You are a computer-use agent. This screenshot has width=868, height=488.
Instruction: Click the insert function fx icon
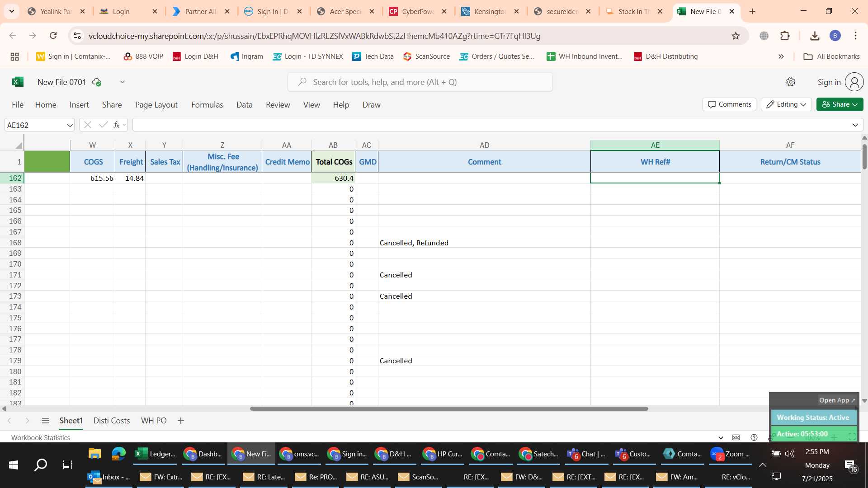pos(116,125)
